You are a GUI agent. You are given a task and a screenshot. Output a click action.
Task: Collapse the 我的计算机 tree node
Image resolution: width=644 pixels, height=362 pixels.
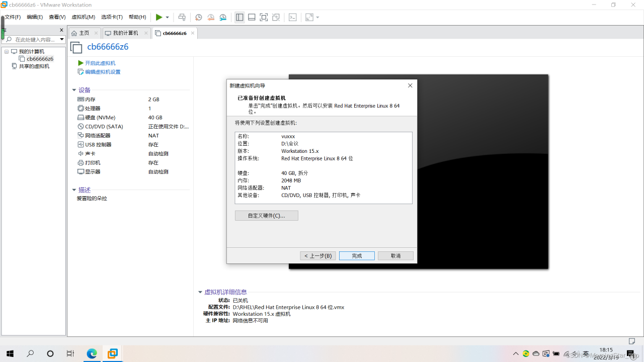click(7, 51)
